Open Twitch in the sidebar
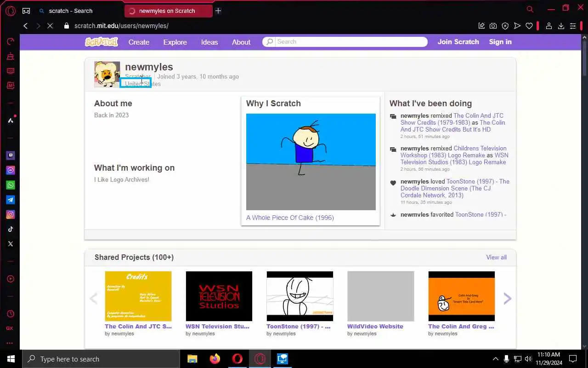 10,155
